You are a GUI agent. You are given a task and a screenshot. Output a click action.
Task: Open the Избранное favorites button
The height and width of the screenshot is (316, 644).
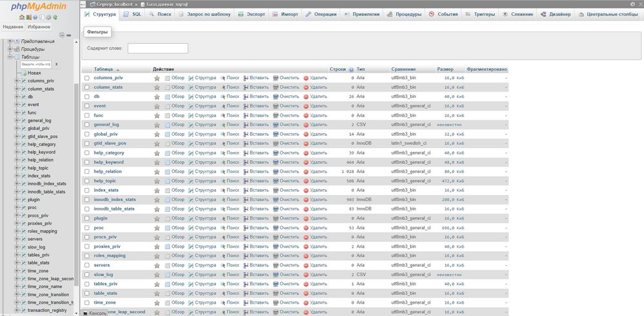(39, 26)
